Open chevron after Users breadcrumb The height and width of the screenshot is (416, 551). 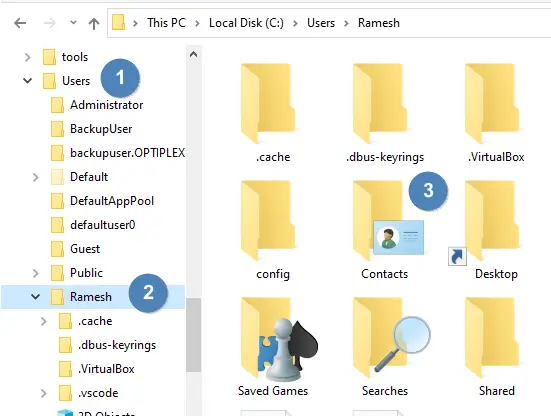coord(346,24)
